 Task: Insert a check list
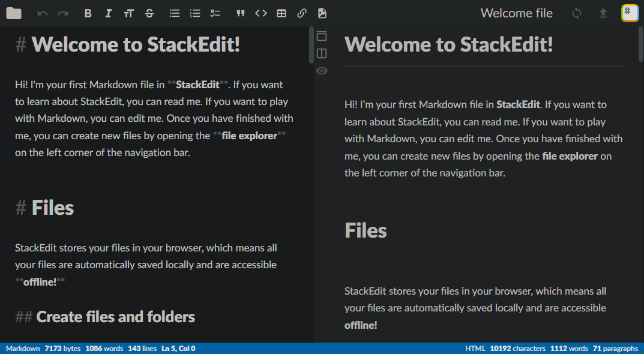215,13
